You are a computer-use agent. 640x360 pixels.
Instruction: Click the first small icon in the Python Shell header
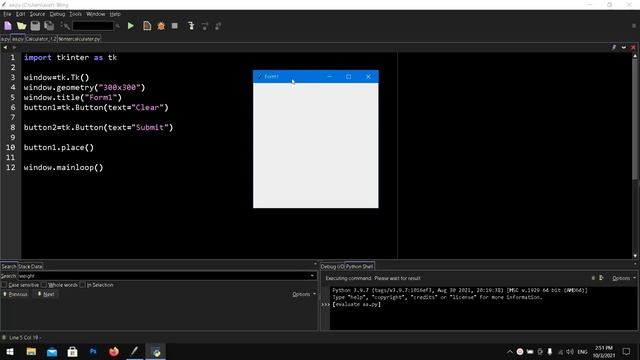tap(593, 278)
